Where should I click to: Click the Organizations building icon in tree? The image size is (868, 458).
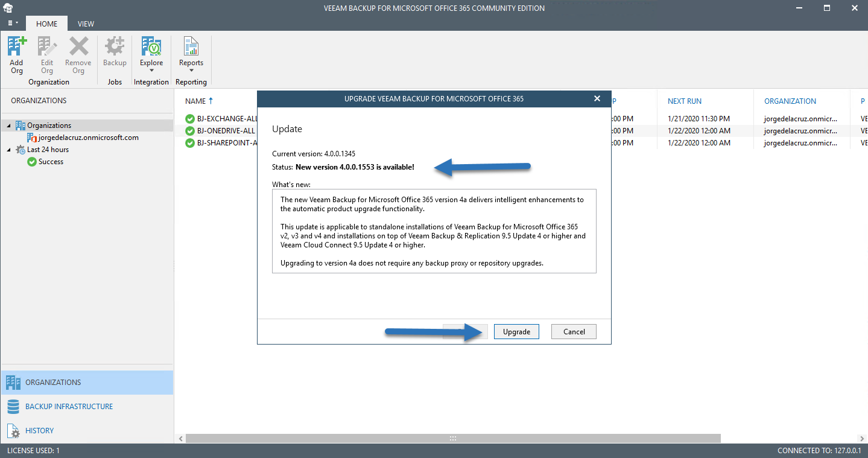tap(21, 126)
